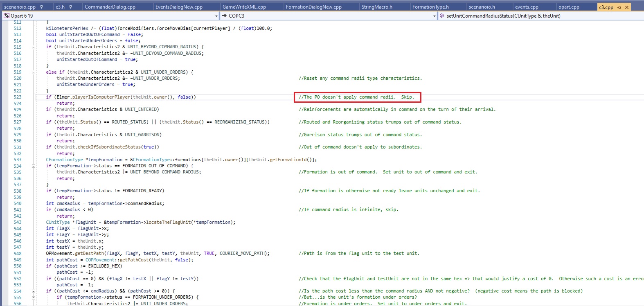This screenshot has width=644, height=306.
Task: Switch to the scenarioio.h tab
Action: [482, 7]
